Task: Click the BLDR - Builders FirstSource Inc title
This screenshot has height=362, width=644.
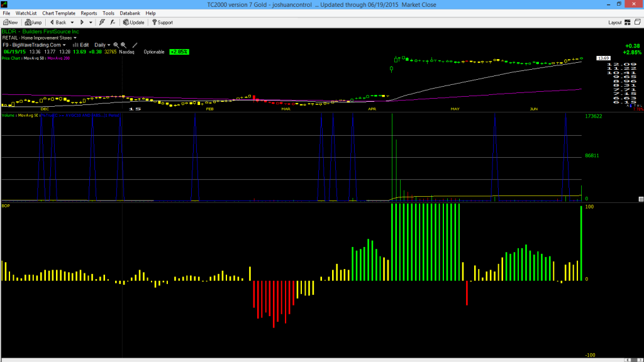Action: coord(40,31)
